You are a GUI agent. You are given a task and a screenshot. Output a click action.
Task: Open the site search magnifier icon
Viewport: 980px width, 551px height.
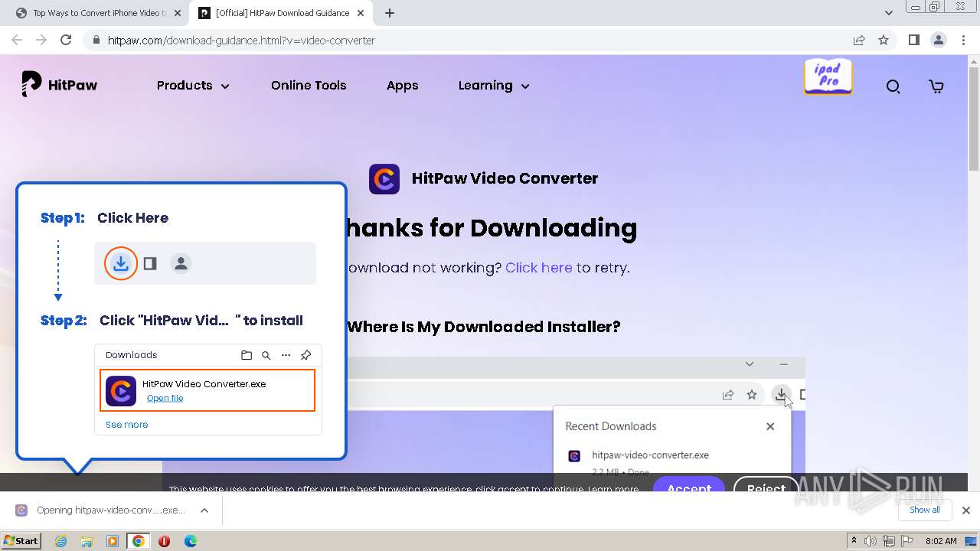click(893, 86)
